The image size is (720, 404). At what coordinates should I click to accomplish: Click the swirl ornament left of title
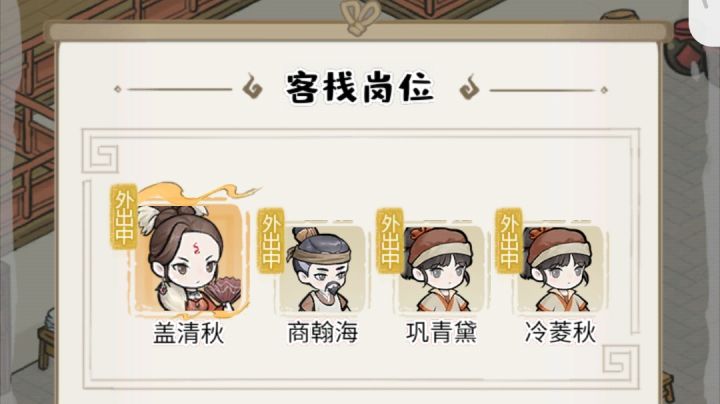pos(253,86)
